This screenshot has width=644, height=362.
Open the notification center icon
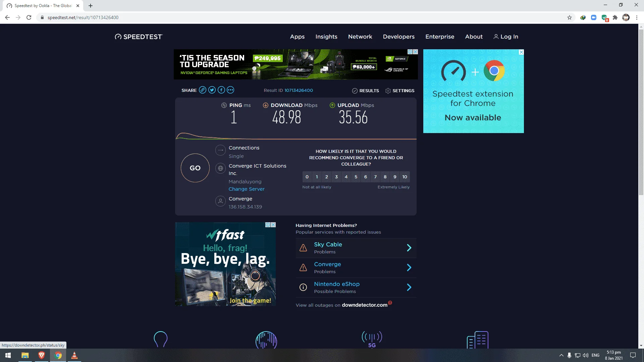click(x=633, y=355)
